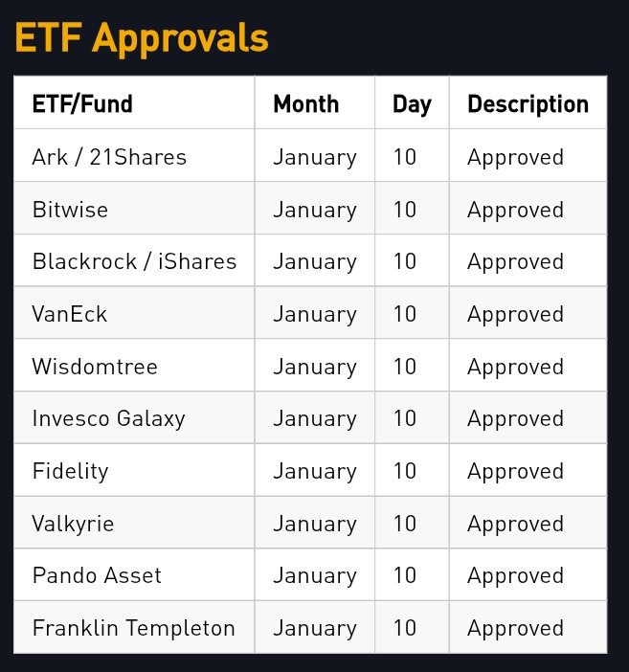Click the Ark / 21Shares fund name
Viewport: 629px width, 672px height.
(109, 157)
